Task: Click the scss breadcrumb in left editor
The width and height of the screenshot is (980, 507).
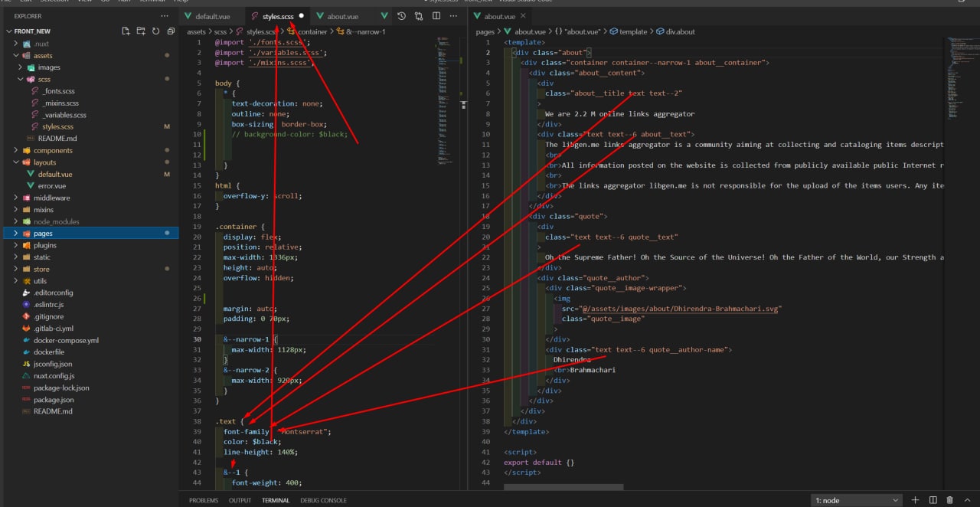Action: [x=220, y=31]
